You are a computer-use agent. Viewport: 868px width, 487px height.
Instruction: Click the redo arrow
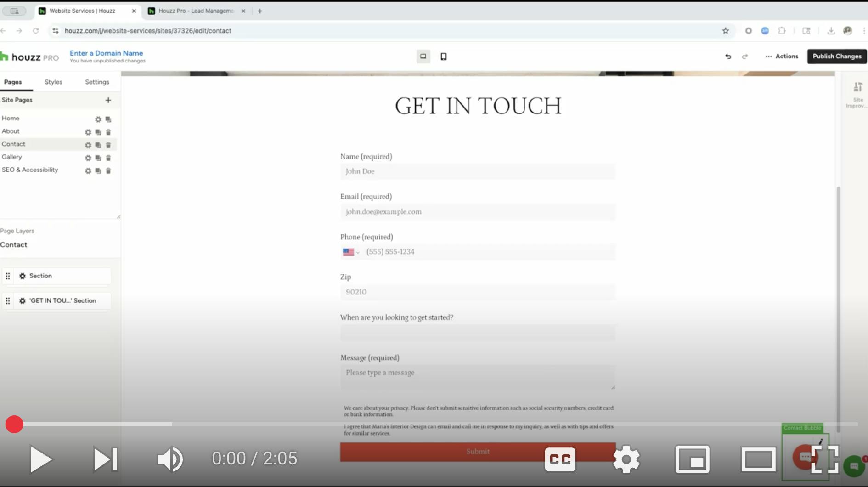coord(745,56)
